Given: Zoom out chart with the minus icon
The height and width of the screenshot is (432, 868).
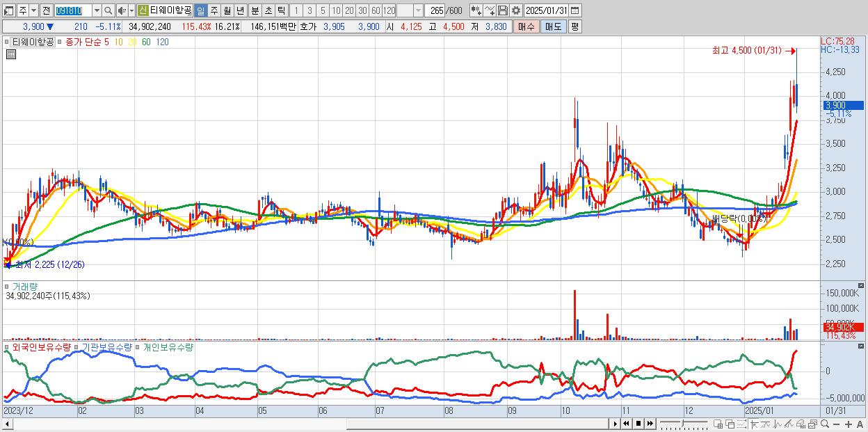Looking at the screenshot, I should pos(836,424).
